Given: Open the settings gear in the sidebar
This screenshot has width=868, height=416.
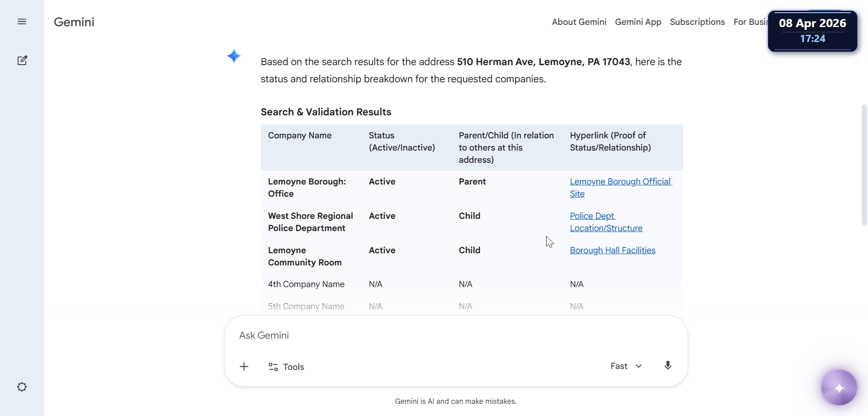Looking at the screenshot, I should [22, 387].
